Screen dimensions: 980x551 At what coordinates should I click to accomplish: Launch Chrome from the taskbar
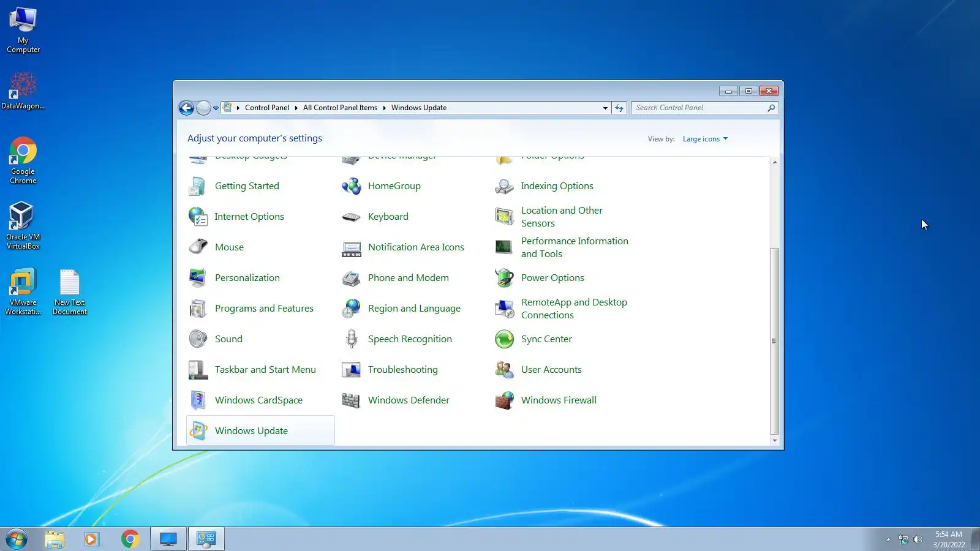click(130, 539)
